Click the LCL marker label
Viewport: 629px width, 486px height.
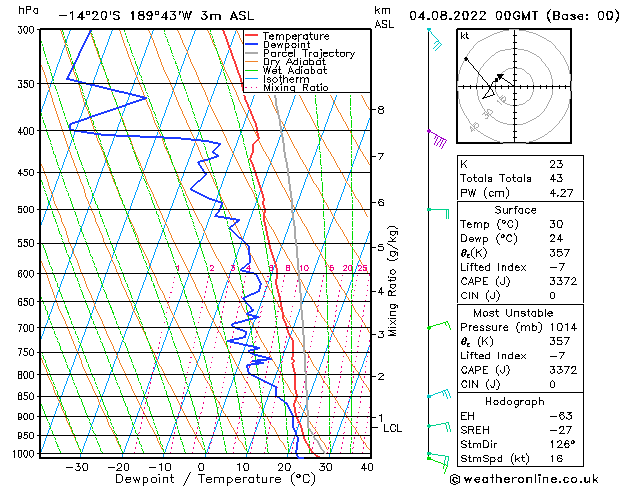[x=392, y=428]
